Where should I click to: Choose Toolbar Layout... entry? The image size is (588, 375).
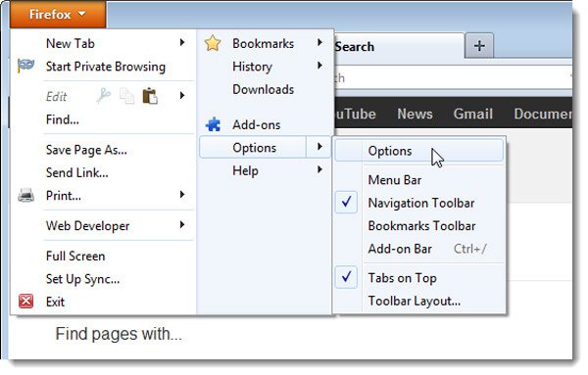click(x=414, y=301)
